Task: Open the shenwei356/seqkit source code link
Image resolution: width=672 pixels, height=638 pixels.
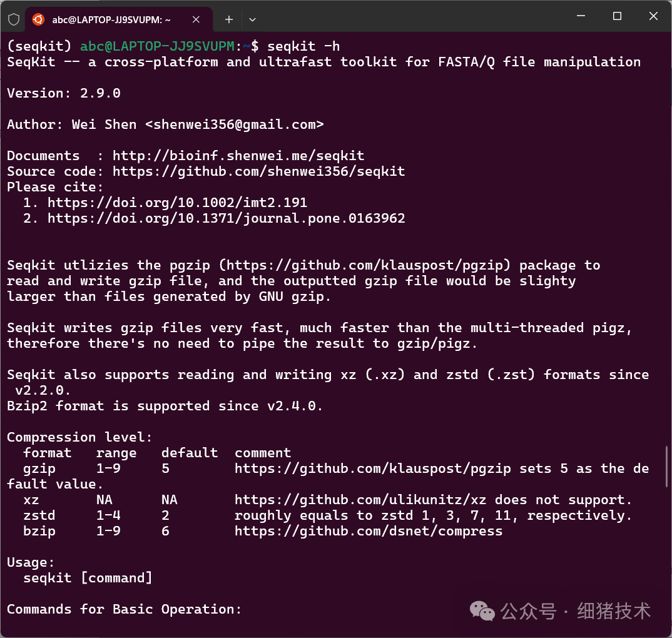Action: (x=258, y=171)
